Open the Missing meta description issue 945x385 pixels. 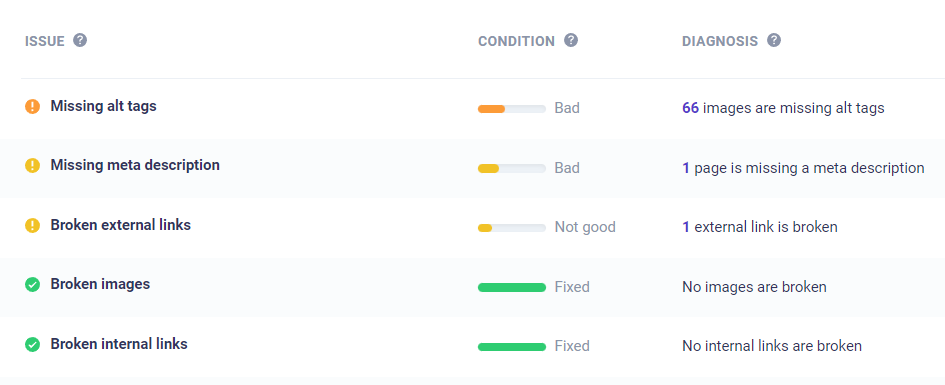(135, 165)
